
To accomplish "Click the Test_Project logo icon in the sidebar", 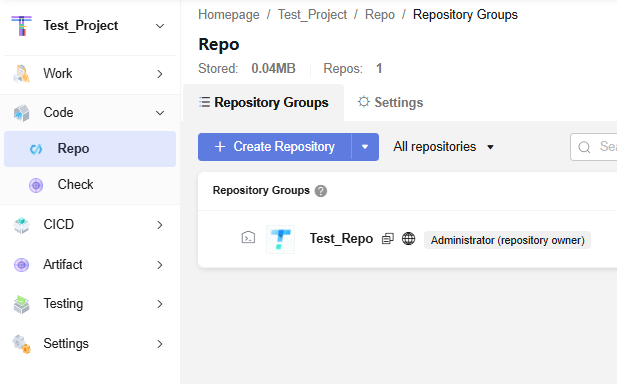I will coord(22,26).
